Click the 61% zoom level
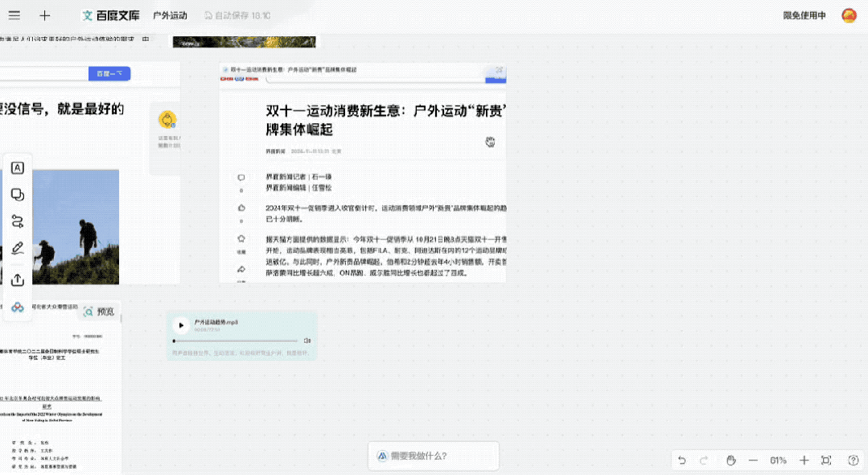Image resolution: width=868 pixels, height=475 pixels. point(779,460)
